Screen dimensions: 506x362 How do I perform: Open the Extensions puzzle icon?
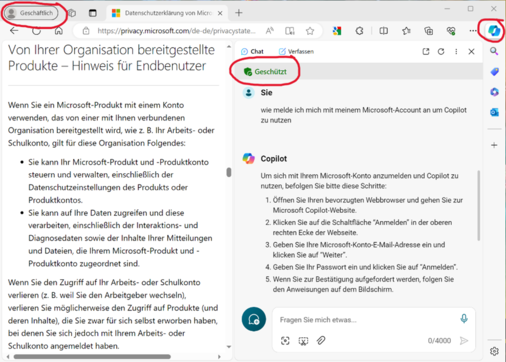click(359, 31)
